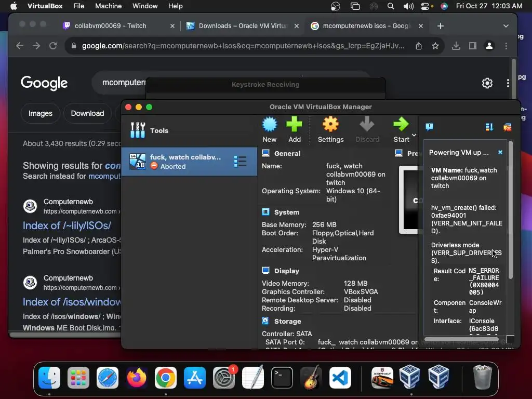
Task: Open Chrome downloads icon
Action: [x=456, y=46]
